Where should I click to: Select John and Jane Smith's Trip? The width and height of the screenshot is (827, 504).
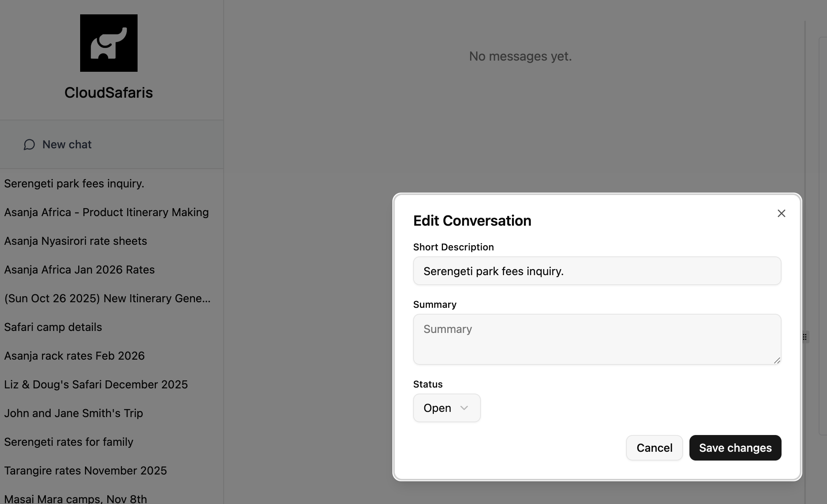[x=73, y=413]
